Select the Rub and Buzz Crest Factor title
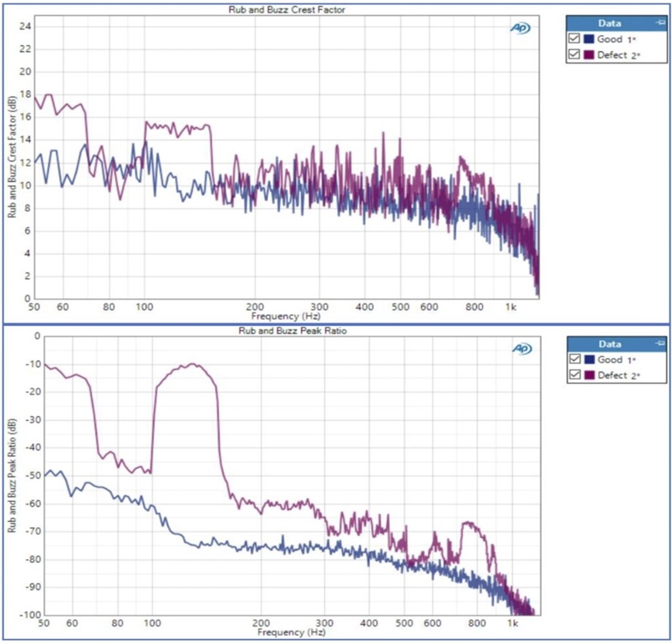Screen dimensions: 672x644 pos(287,9)
